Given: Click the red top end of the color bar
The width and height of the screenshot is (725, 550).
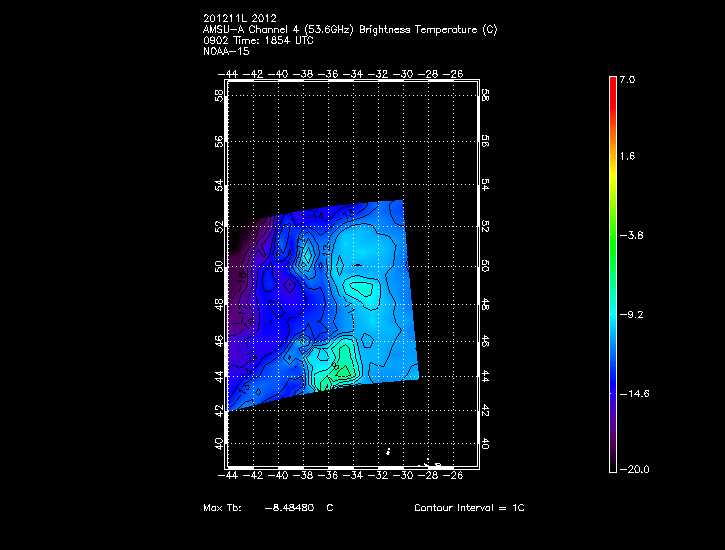Looking at the screenshot, I should pos(612,83).
